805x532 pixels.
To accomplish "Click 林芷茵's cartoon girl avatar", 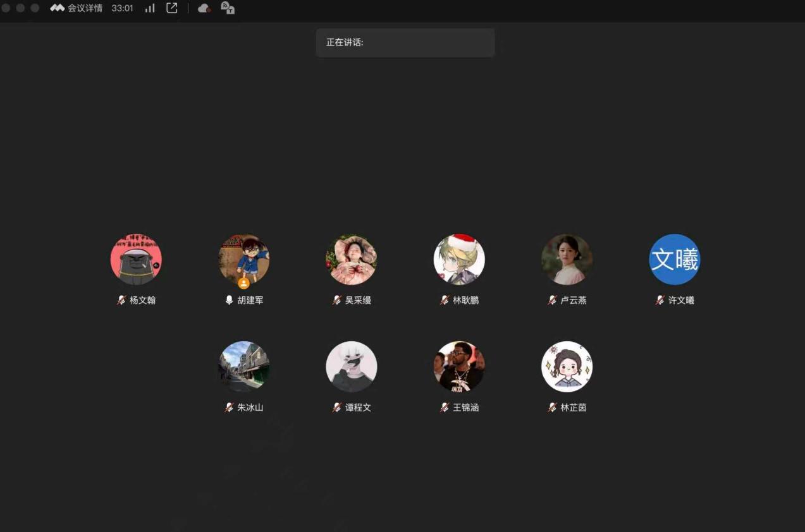I will coord(567,366).
